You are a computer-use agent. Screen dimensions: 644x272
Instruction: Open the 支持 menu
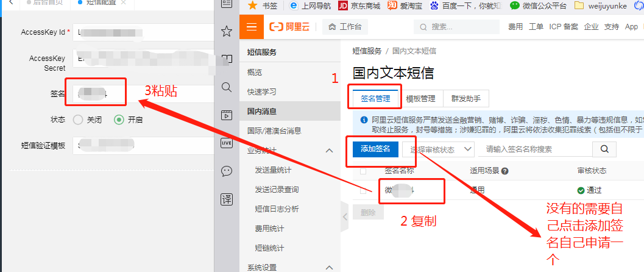click(612, 27)
